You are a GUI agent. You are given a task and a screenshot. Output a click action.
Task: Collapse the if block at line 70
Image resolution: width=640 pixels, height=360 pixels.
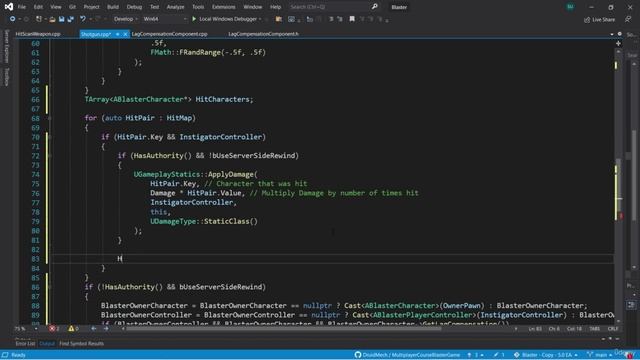49,137
